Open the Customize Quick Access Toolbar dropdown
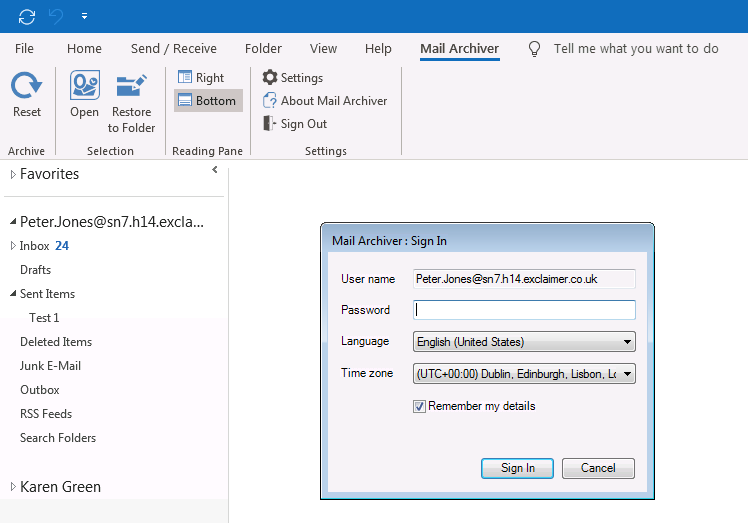Viewport: 748px width, 523px height. tap(84, 16)
